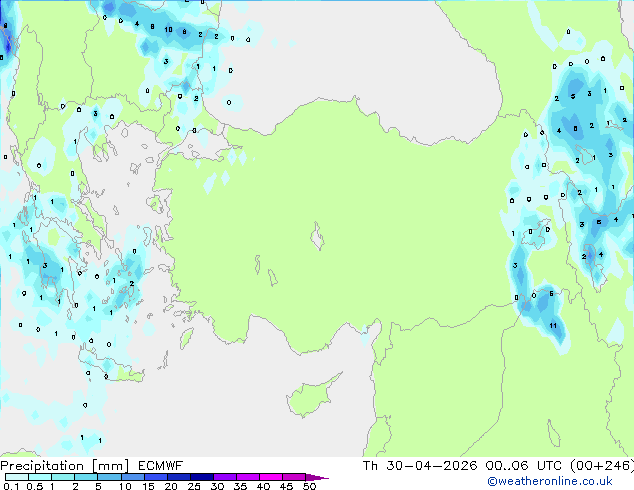Click the legend scale label '0.1'
This screenshot has height=490, width=634.
[11, 486]
